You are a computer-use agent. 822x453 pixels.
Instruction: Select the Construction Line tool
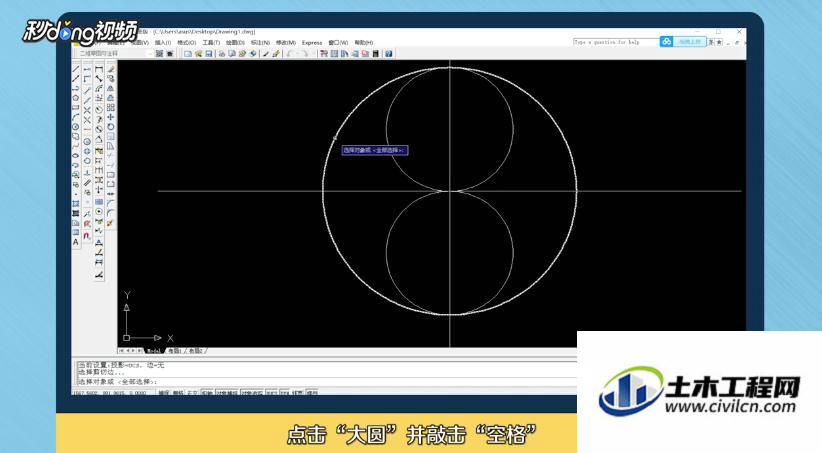76,79
